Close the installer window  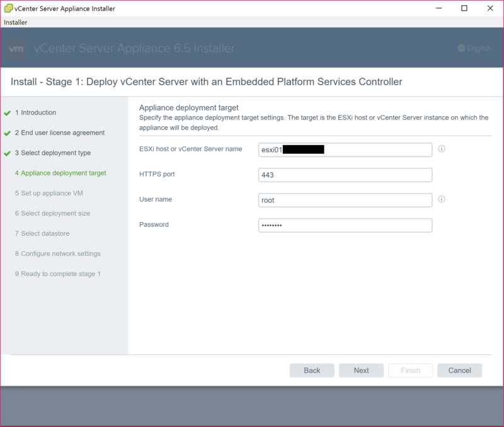(x=490, y=8)
